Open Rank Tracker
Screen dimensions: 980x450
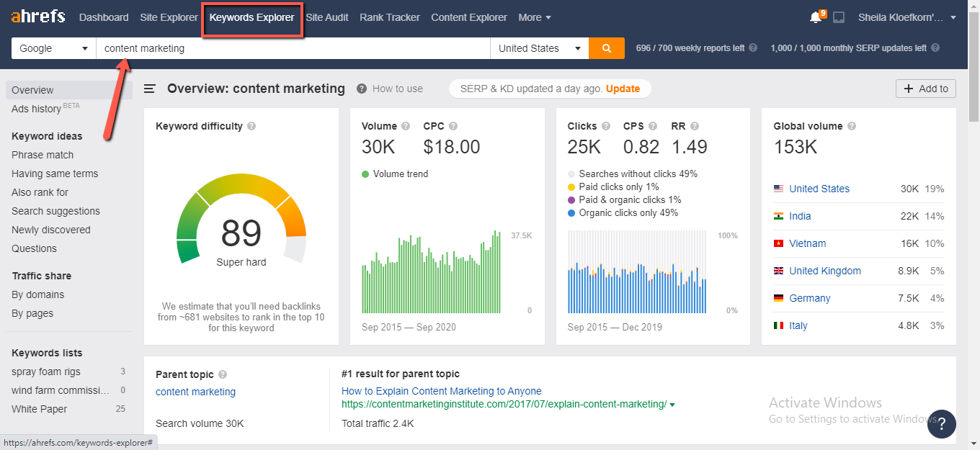[x=390, y=17]
